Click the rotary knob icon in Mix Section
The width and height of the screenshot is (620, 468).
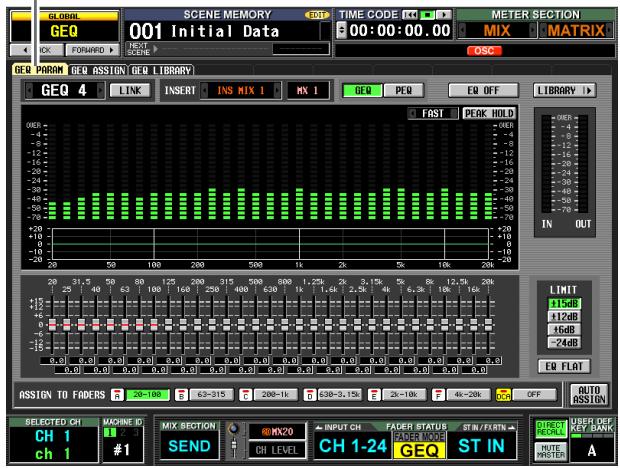(x=234, y=428)
